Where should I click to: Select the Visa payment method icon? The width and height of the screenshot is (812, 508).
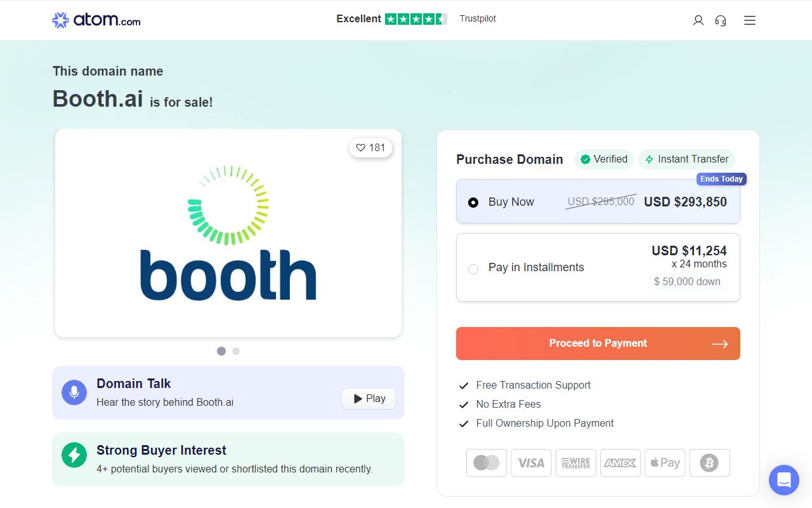point(531,463)
